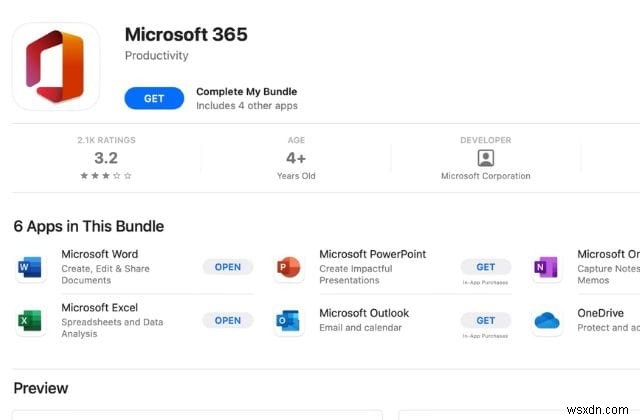Click the Complete My Bundle text
Screen dimensions: 640x420
coord(247,91)
